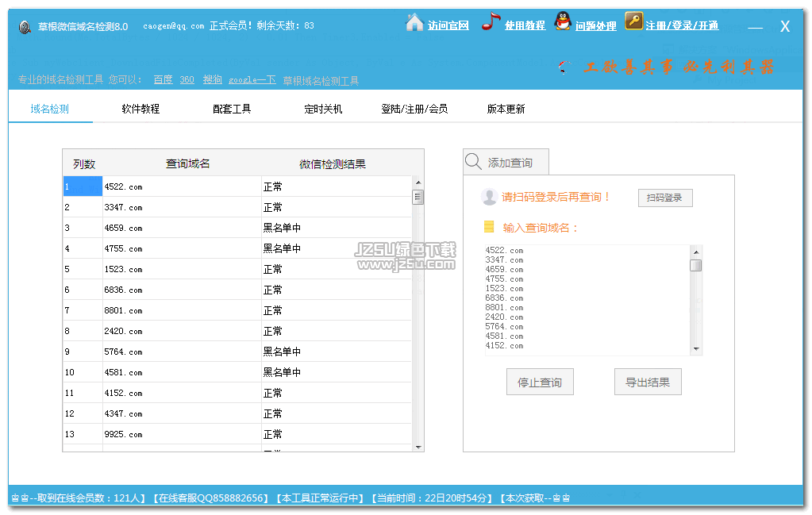Open the 搜狗 search link

point(212,79)
